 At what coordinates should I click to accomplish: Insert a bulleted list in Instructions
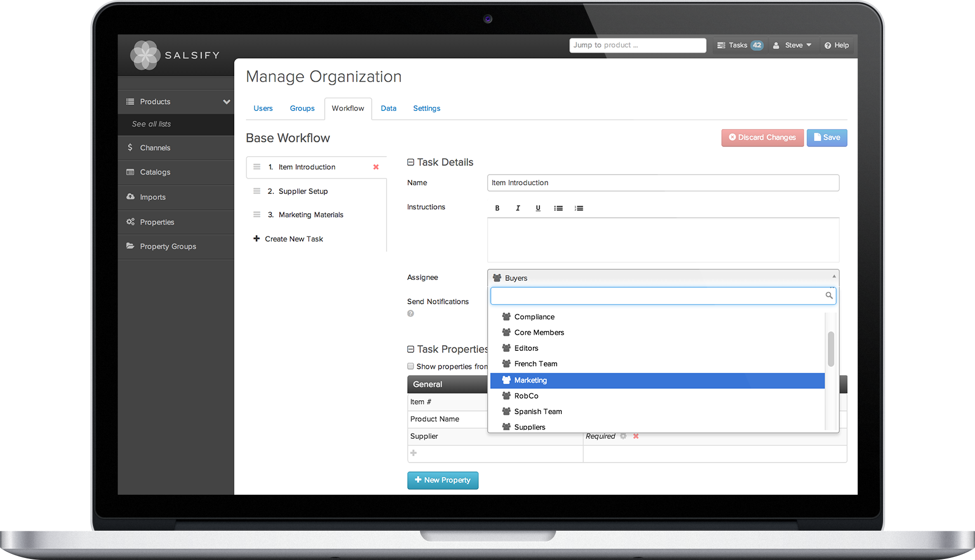coord(558,208)
